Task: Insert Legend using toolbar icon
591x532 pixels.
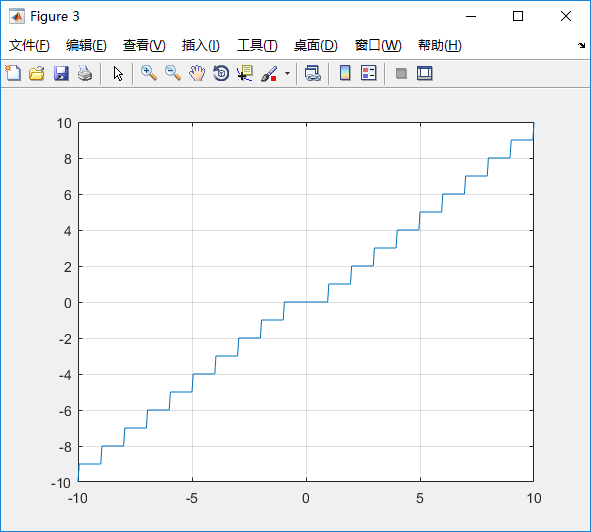Action: tap(369, 73)
